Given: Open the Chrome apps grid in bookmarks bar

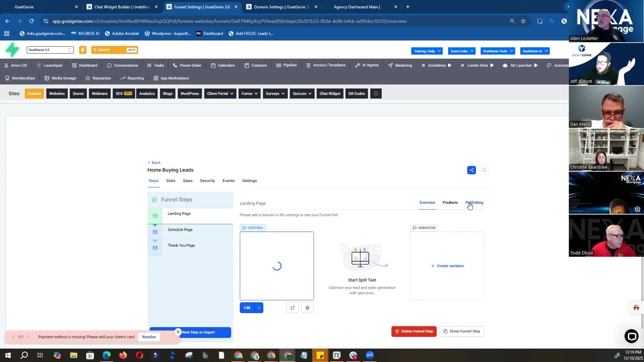Looking at the screenshot, I should (7, 33).
